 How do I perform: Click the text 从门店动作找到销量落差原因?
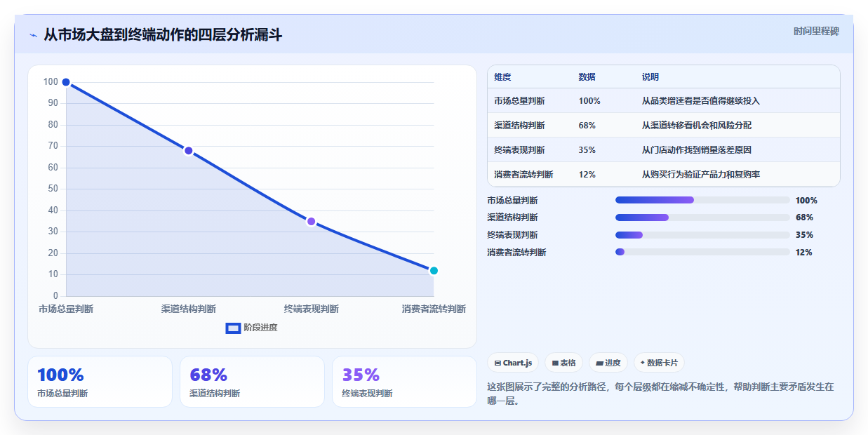697,150
